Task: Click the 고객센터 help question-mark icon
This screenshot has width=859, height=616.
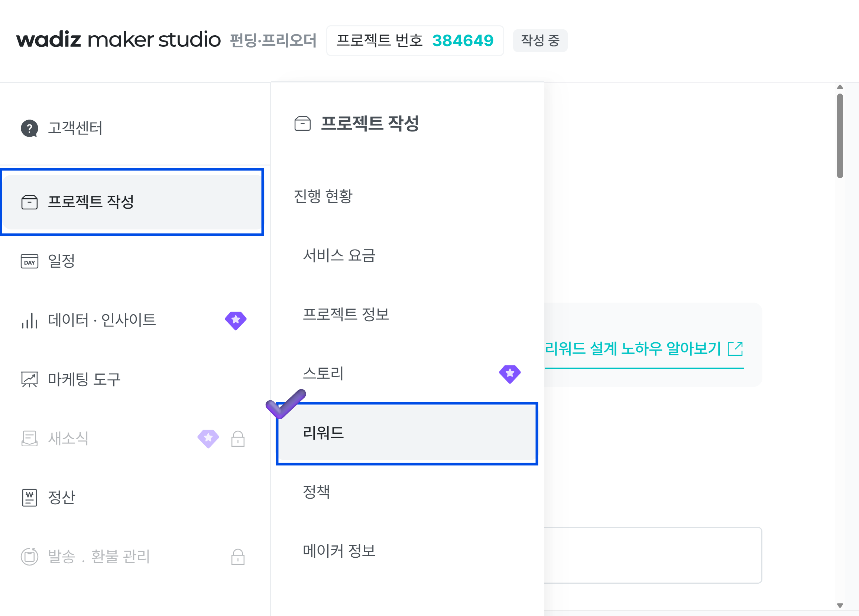Action: point(29,128)
